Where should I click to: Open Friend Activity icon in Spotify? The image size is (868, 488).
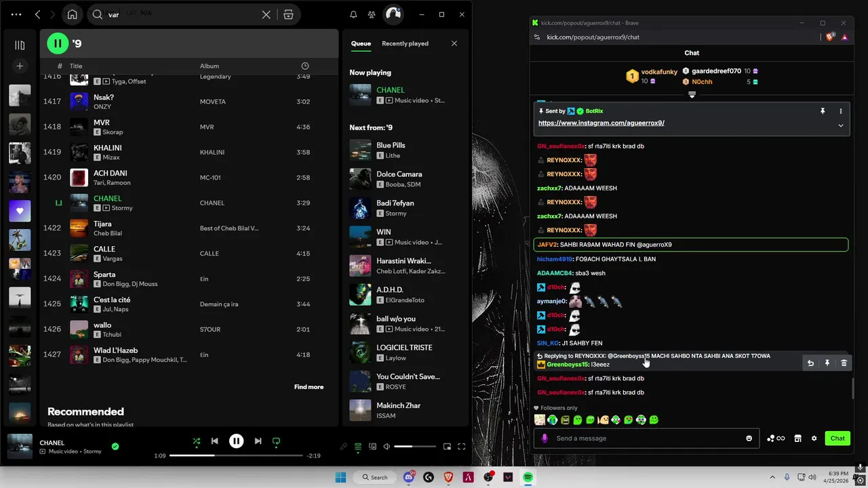372,14
